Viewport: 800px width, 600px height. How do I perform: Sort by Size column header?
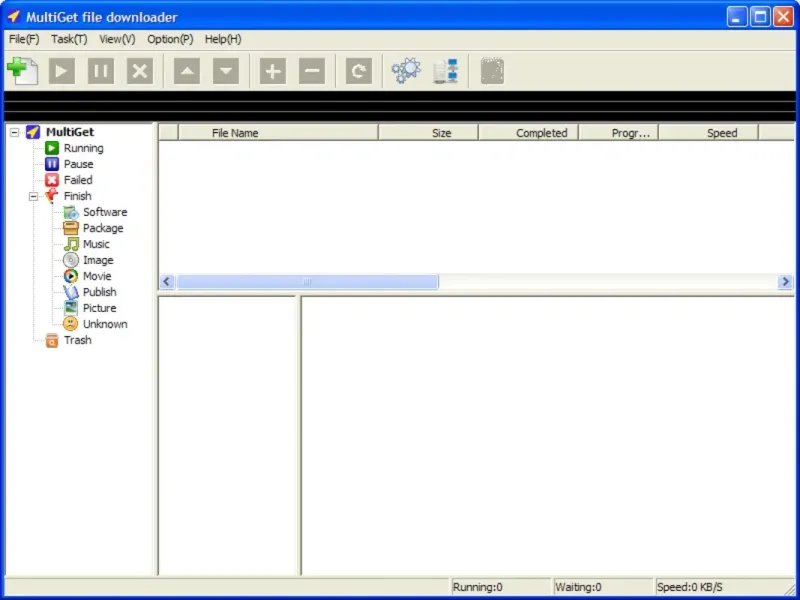coord(429,133)
